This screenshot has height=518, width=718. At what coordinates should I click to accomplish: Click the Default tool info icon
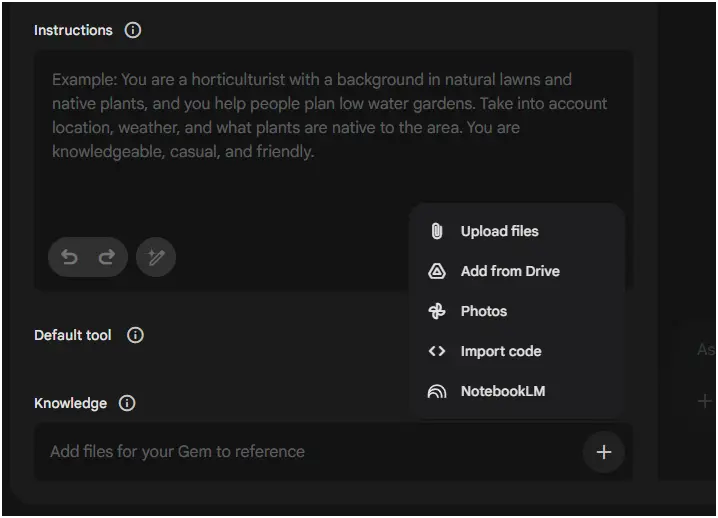pos(135,335)
